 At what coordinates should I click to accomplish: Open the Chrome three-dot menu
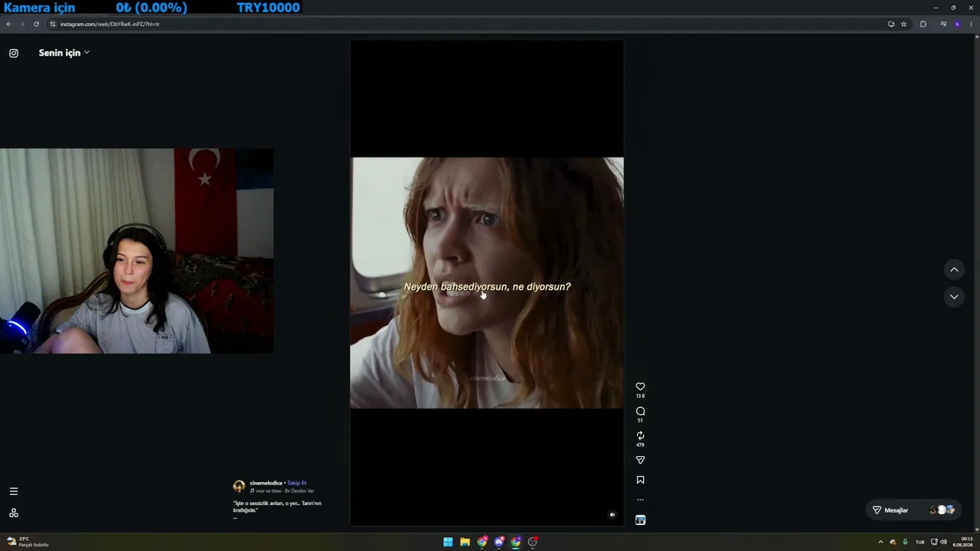point(972,24)
